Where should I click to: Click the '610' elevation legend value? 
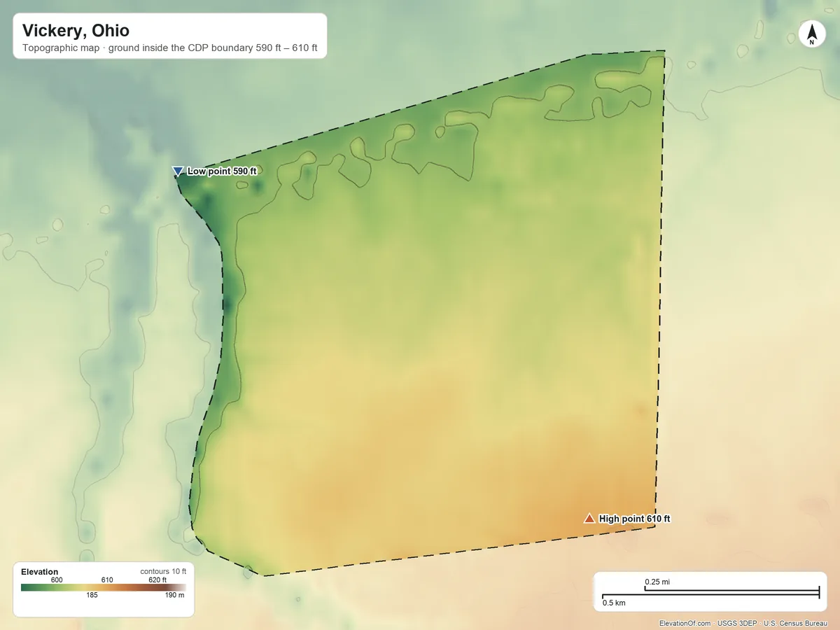click(x=107, y=580)
